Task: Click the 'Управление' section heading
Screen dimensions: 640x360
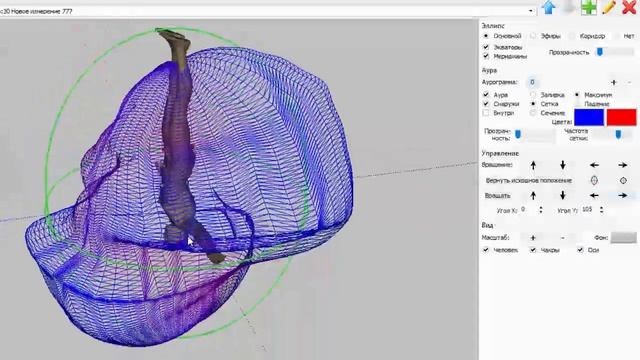Action: [x=500, y=153]
